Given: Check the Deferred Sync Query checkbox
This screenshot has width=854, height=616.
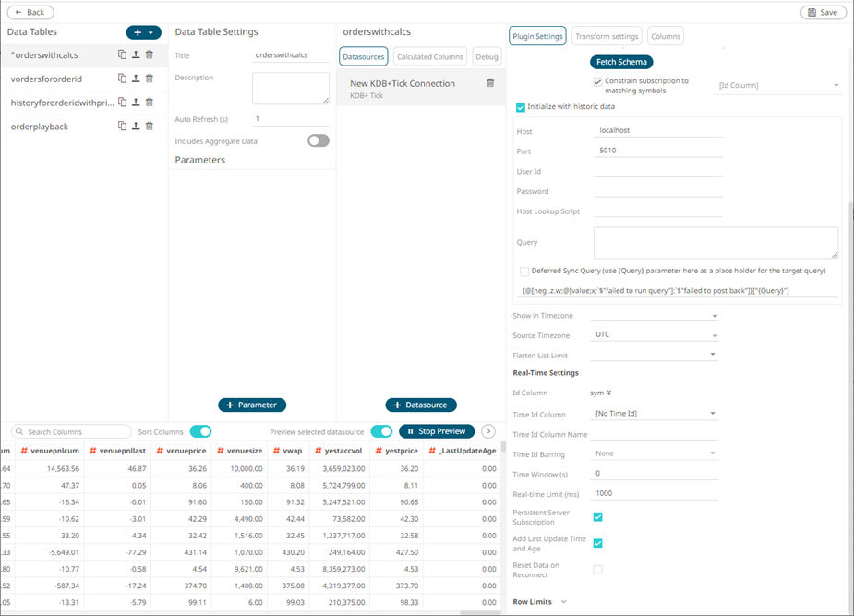Looking at the screenshot, I should point(524,272).
